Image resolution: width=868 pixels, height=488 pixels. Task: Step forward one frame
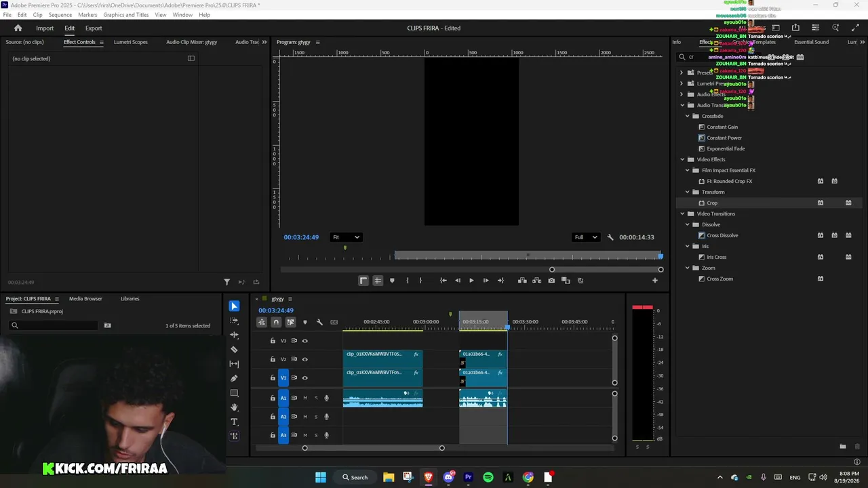tap(486, 281)
